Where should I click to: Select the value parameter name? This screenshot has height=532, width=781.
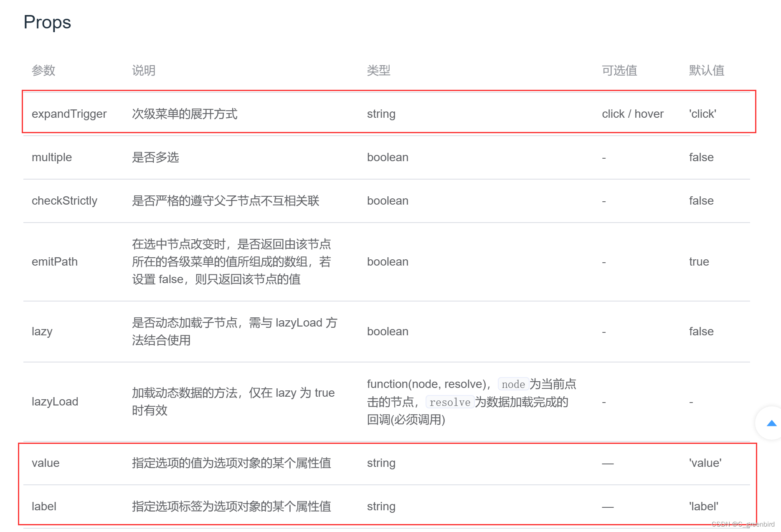click(46, 463)
